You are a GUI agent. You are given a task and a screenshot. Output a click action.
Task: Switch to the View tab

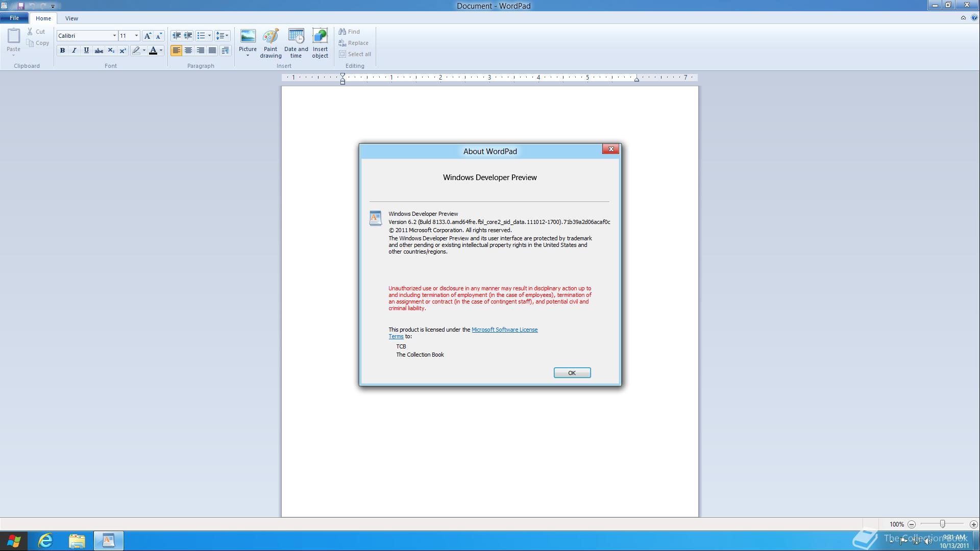click(x=71, y=18)
